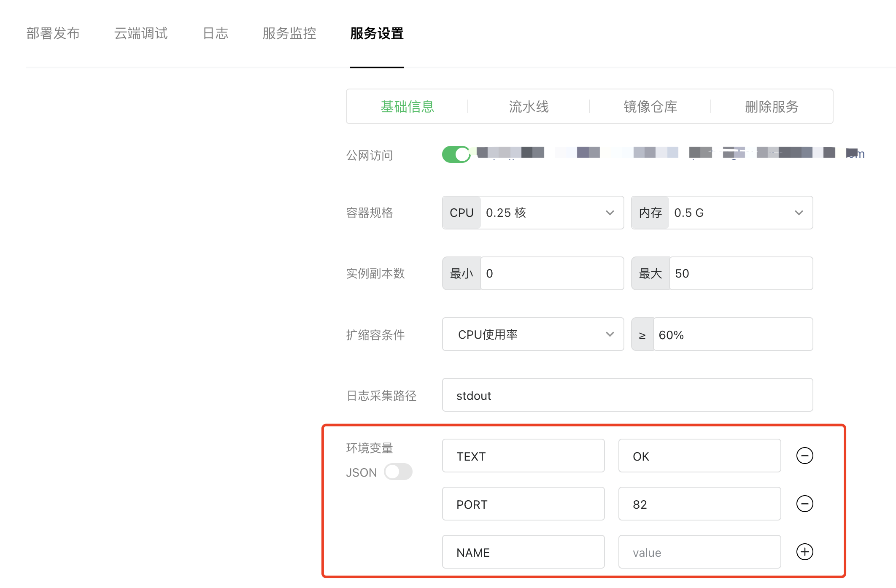Click the minimum replica count field
The image size is (896, 588).
point(552,273)
